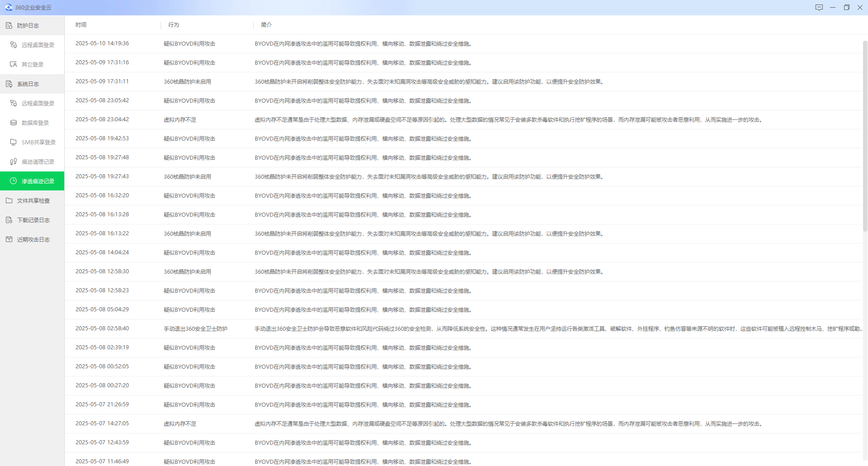Select row timestamp 2025-05-08 05:04:29
The height and width of the screenshot is (466, 868).
pos(102,309)
